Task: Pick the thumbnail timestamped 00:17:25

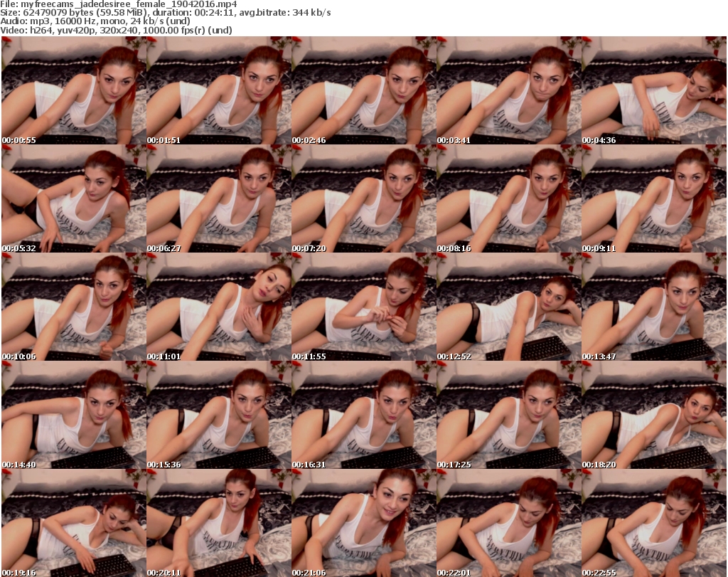Action: 508,415
